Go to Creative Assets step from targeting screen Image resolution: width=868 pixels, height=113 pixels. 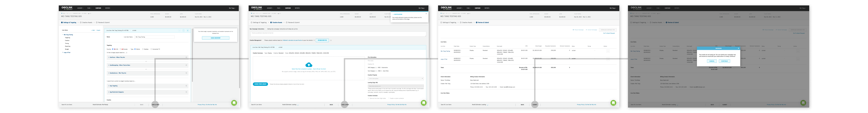[86, 23]
